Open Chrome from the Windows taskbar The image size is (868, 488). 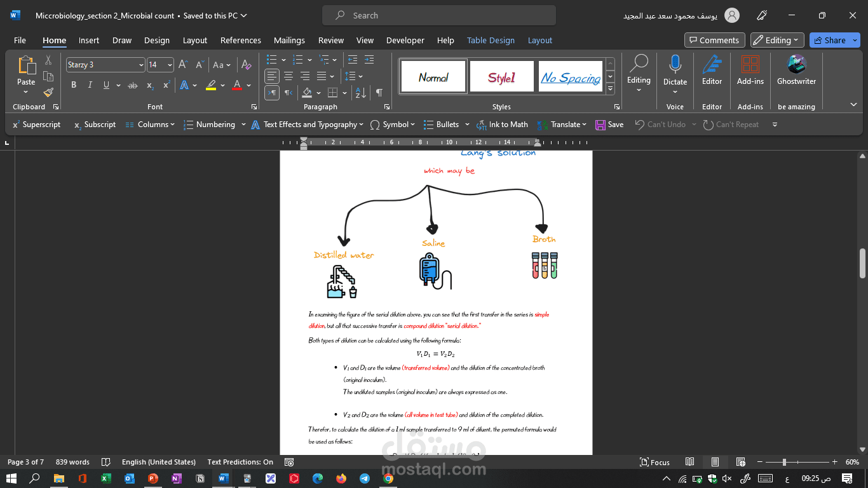pos(388,478)
